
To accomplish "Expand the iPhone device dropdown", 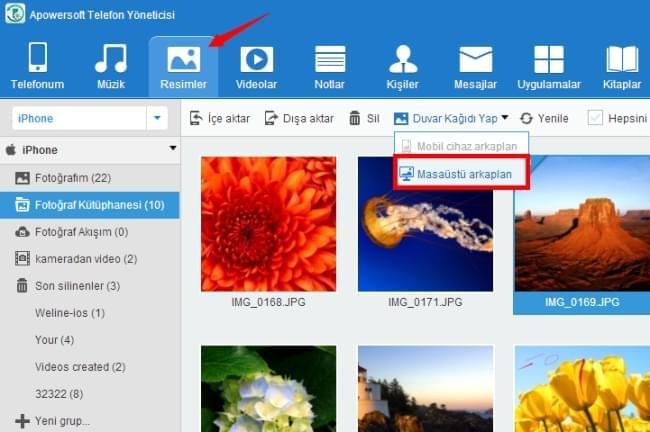I will coord(157,118).
